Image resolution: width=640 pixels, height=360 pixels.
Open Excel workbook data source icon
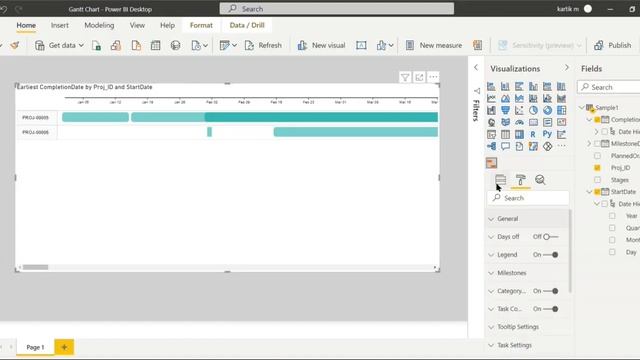(x=96, y=45)
